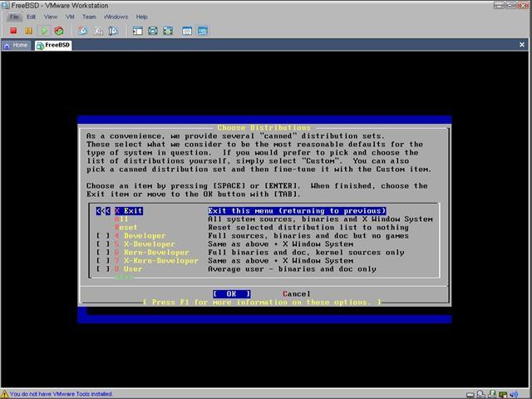The width and height of the screenshot is (532, 399).
Task: Click the console view toolbar icon
Action: pyautogui.click(x=203, y=31)
